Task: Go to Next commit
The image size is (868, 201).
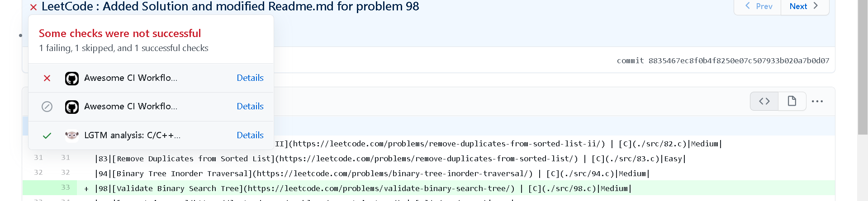Action: click(x=805, y=6)
